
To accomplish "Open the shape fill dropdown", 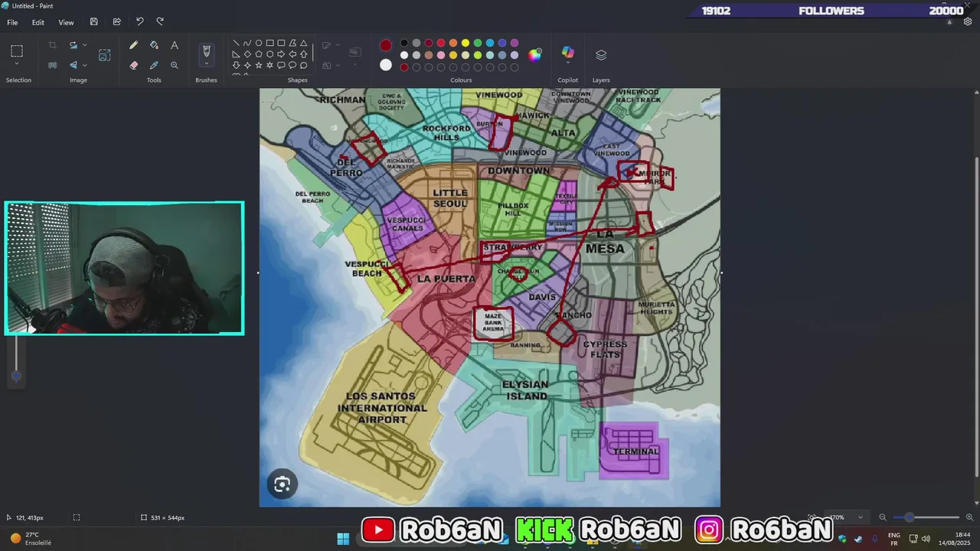I will click(x=338, y=66).
